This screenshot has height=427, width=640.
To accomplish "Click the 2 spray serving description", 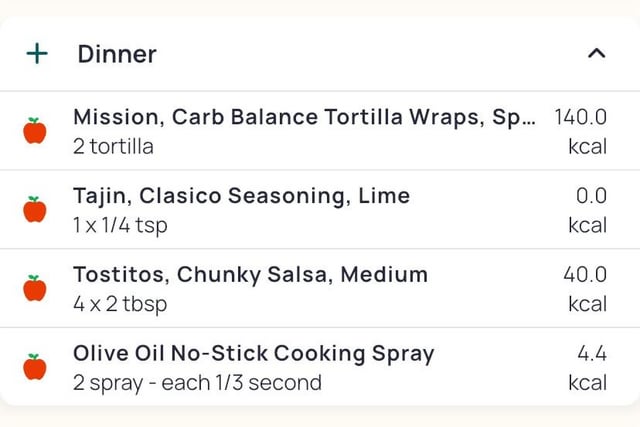I will coord(197,382).
